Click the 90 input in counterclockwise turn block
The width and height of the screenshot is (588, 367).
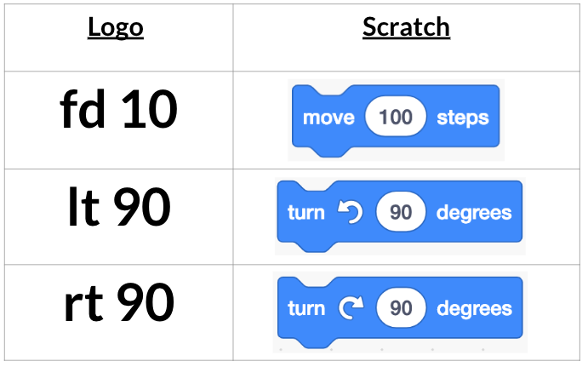tap(401, 212)
